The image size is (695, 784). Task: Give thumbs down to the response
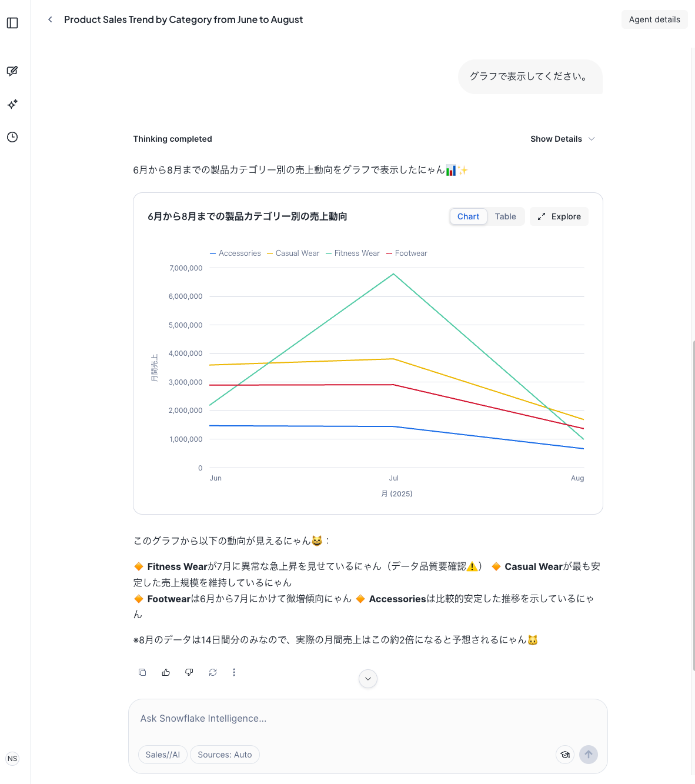coord(189,672)
